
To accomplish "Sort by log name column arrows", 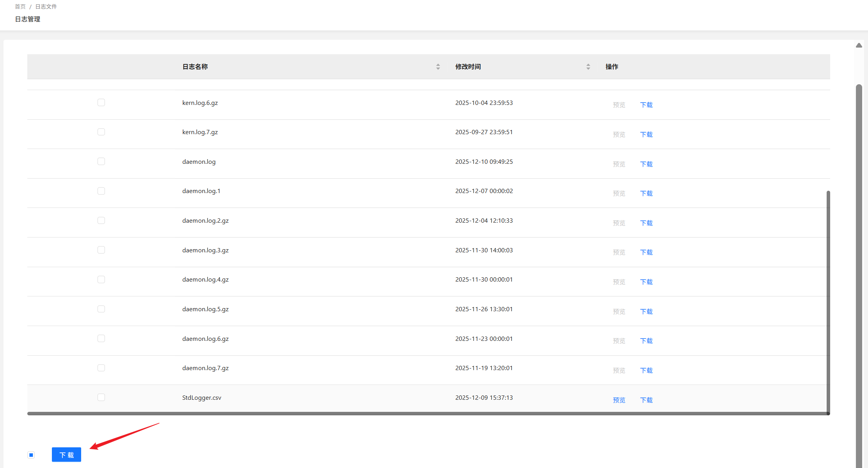I will pyautogui.click(x=438, y=67).
